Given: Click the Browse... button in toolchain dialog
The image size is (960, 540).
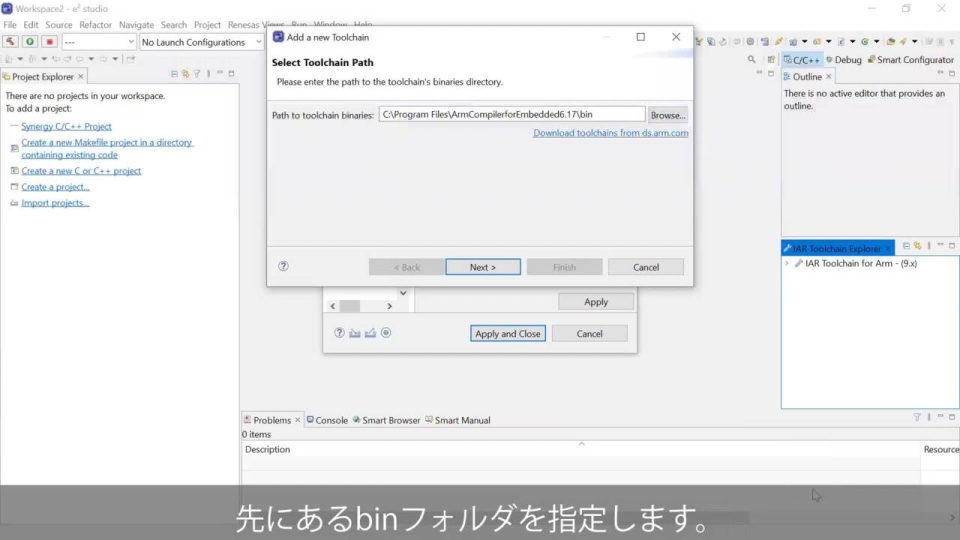Looking at the screenshot, I should 667,115.
